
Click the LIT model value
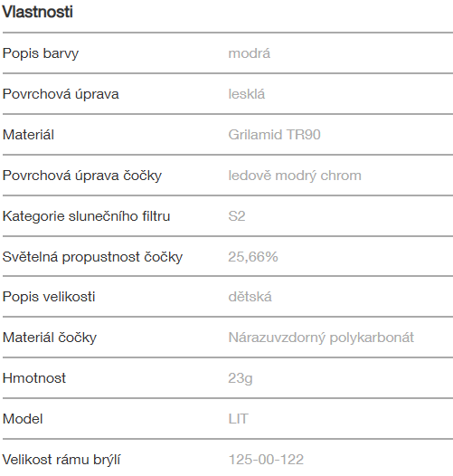tap(239, 419)
